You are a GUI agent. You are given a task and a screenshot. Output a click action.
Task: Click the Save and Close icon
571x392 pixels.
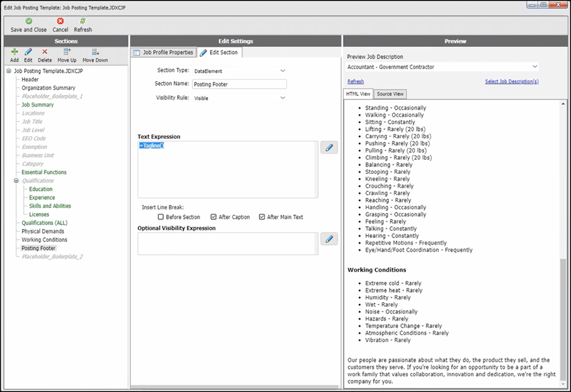(29, 21)
